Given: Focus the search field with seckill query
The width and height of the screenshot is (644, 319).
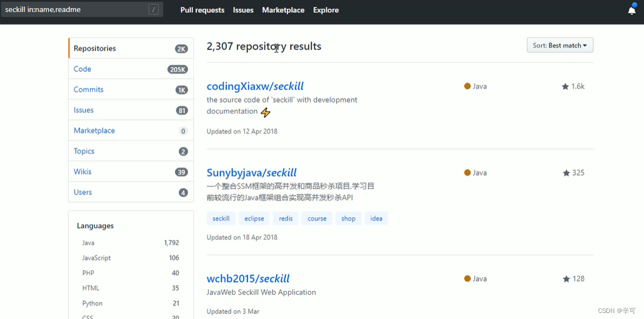Looking at the screenshot, I should (82, 9).
